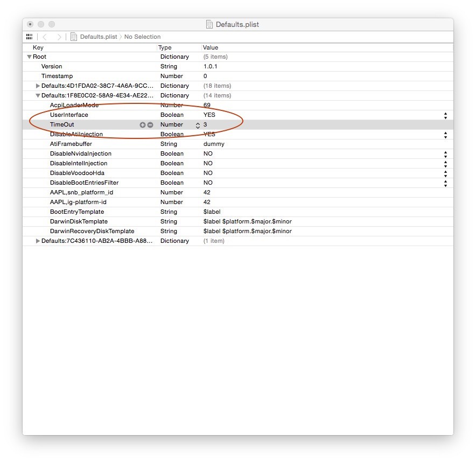476x462 pixels.
Task: Collapse the Defaults:1F8E0C02 dictionary
Action: pyautogui.click(x=38, y=96)
